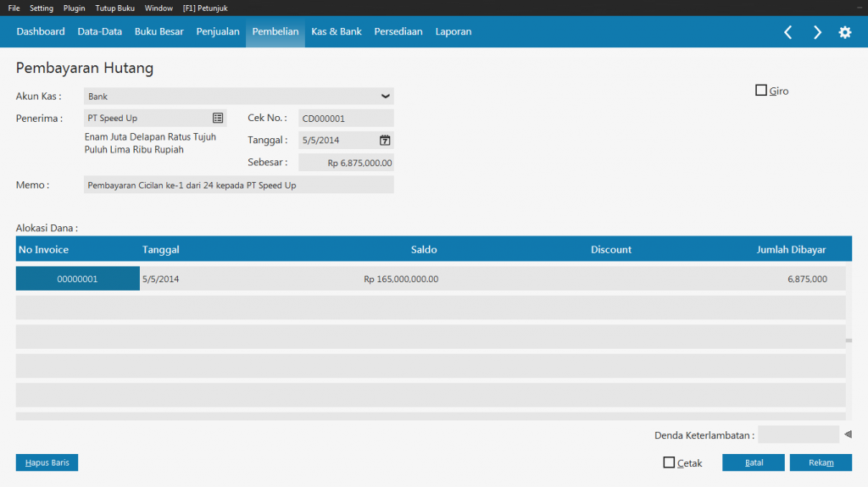Click the forward arrow navigation icon
868x487 pixels.
[817, 32]
